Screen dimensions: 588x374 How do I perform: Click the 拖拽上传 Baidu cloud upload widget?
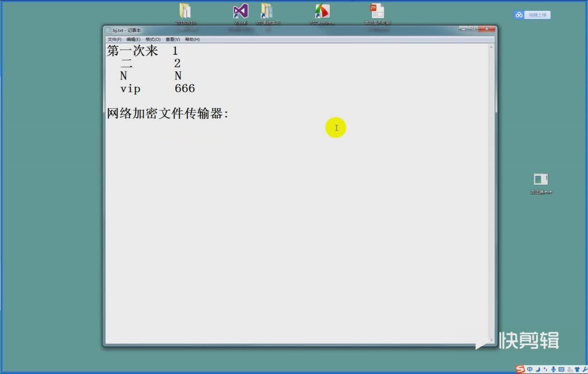[532, 15]
